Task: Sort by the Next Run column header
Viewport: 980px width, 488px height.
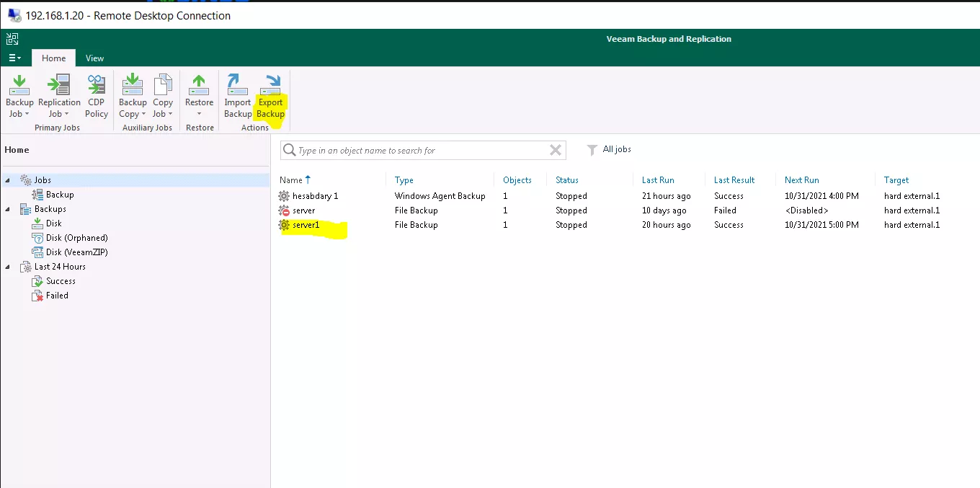Action: tap(802, 180)
